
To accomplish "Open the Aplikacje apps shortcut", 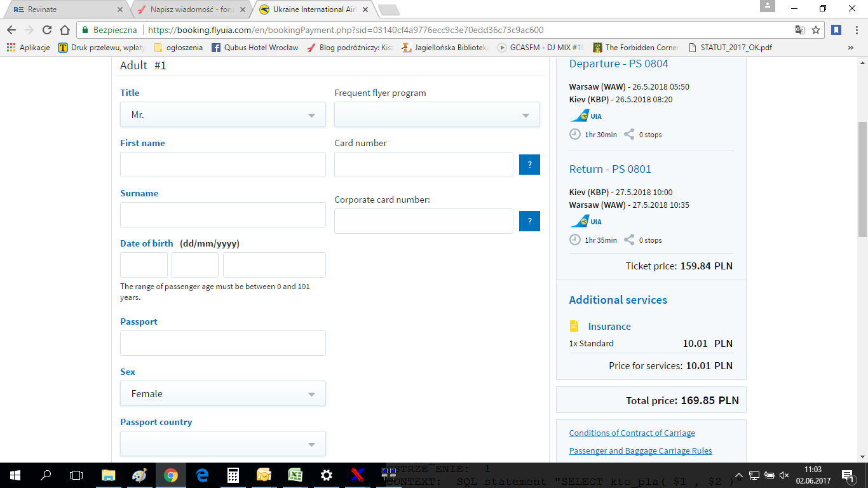I will click(28, 47).
